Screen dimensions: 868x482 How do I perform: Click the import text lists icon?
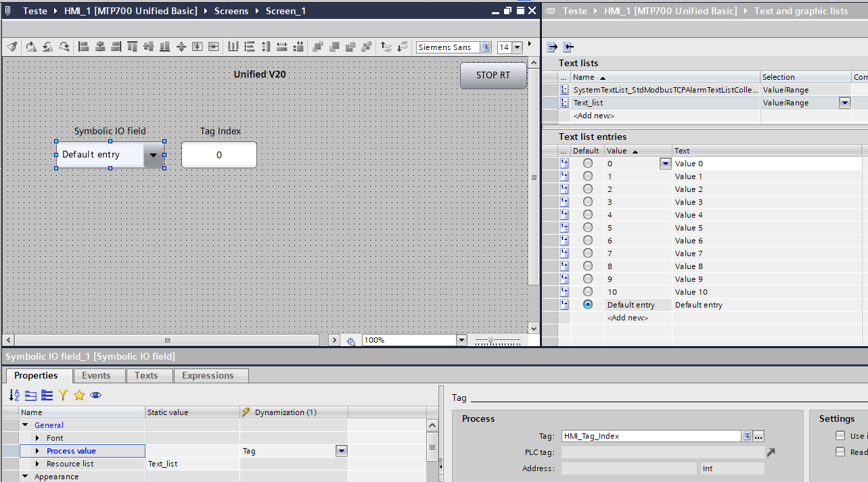568,47
